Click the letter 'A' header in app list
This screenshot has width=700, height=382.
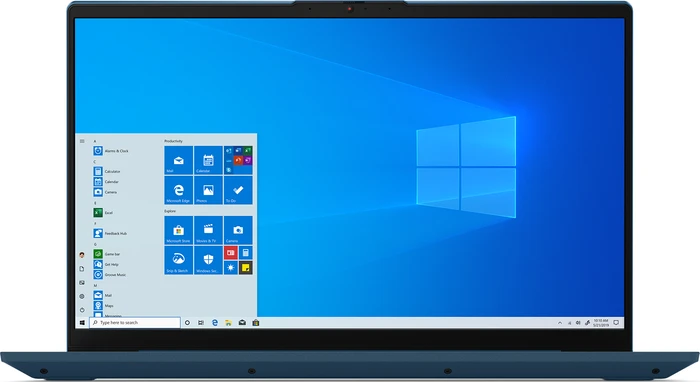coord(95,141)
